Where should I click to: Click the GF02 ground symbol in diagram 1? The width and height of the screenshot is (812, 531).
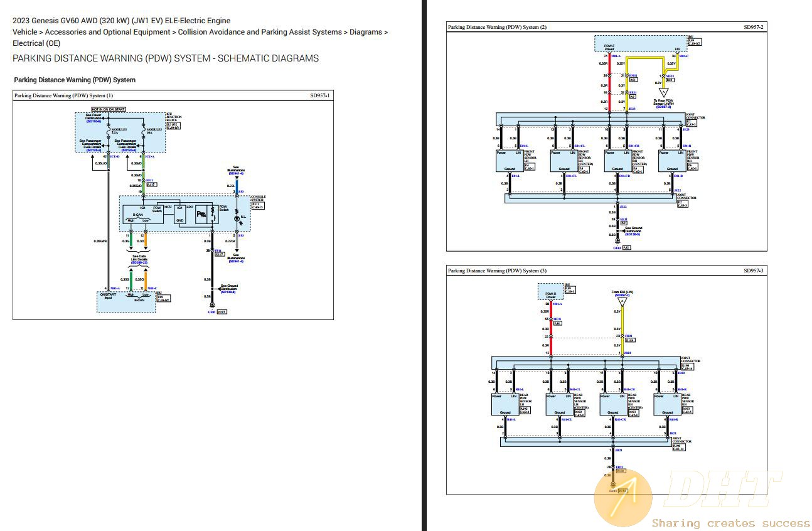tap(211, 305)
